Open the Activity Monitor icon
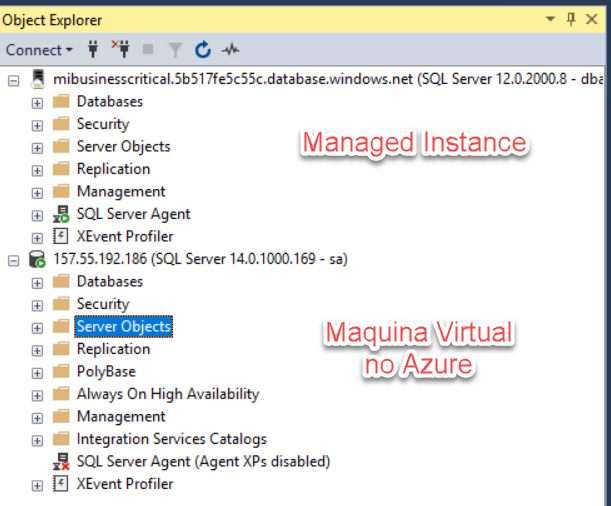This screenshot has width=611, height=506. coord(231,49)
